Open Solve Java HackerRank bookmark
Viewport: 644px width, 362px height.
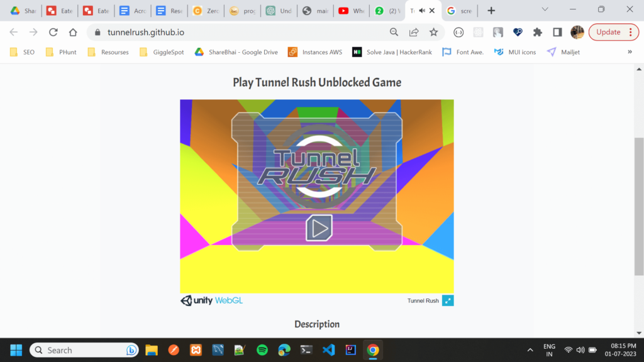pos(392,52)
